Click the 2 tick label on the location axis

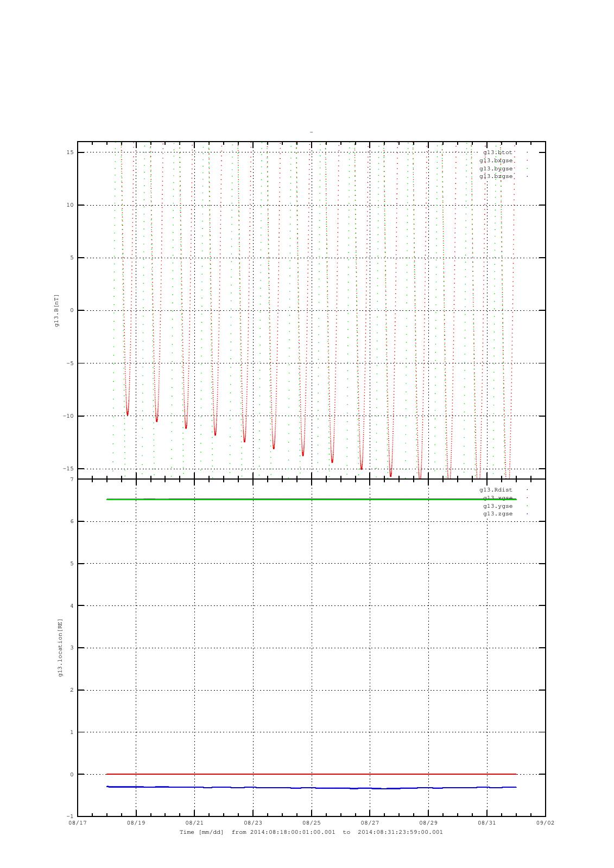click(x=72, y=690)
